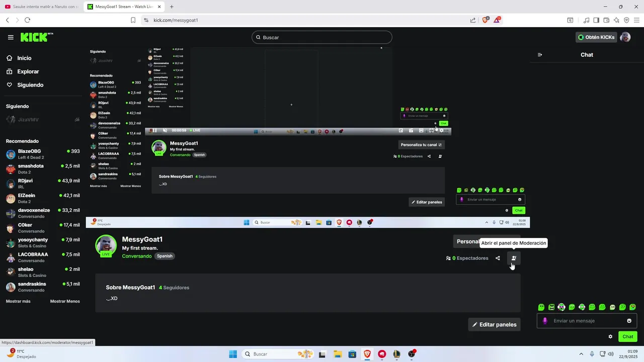
Task: Open sandraskins recommended channel
Action: click(x=43, y=287)
